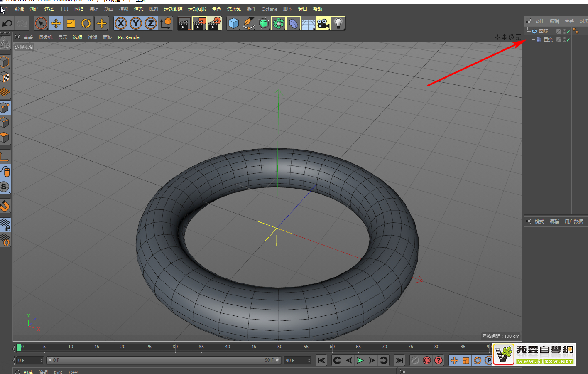Click viewport pan four-arrow icon
The width and height of the screenshot is (588, 374).
pyautogui.click(x=497, y=37)
